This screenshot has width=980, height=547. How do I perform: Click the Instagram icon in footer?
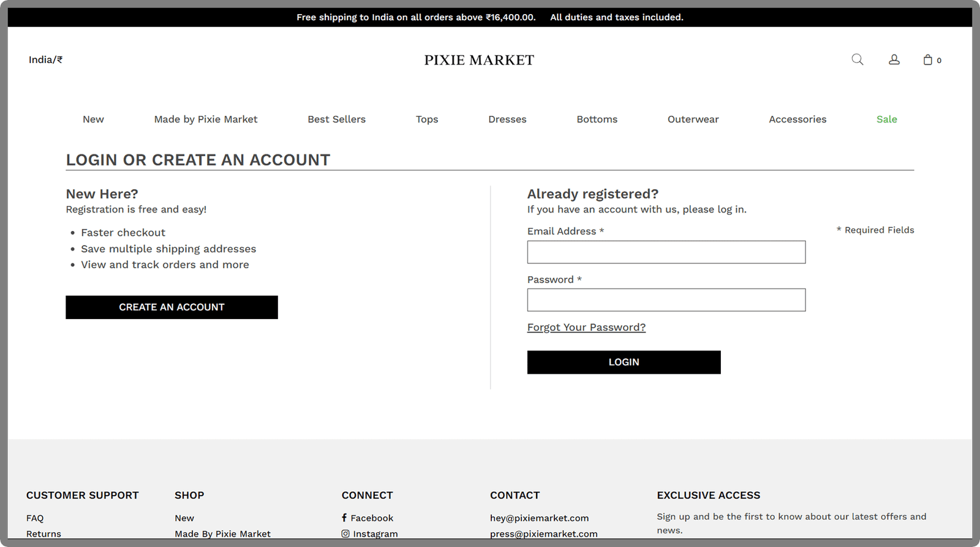click(x=345, y=534)
